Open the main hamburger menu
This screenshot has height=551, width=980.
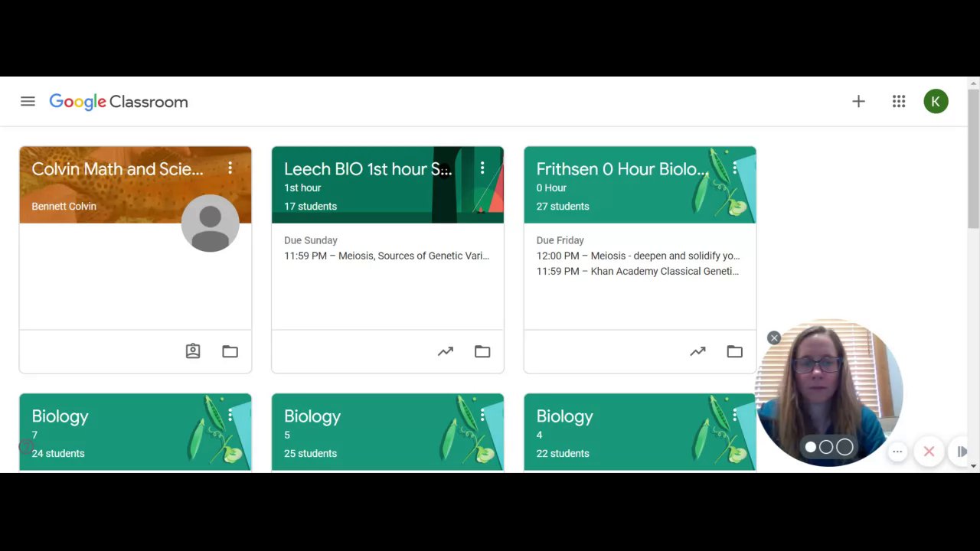(28, 101)
